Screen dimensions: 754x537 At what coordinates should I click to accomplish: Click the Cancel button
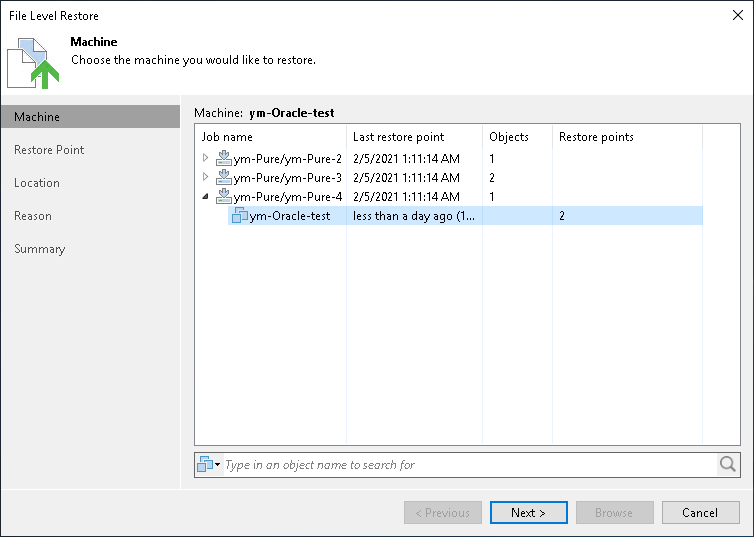point(700,512)
